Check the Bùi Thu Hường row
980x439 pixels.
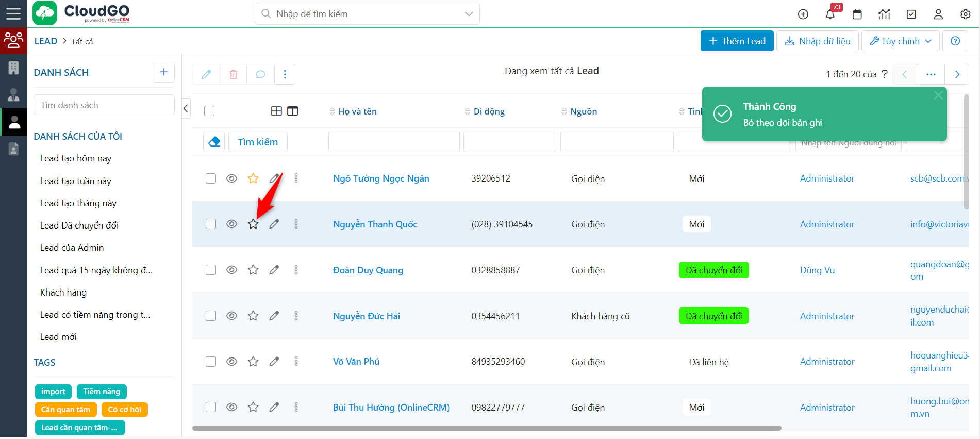click(211, 407)
